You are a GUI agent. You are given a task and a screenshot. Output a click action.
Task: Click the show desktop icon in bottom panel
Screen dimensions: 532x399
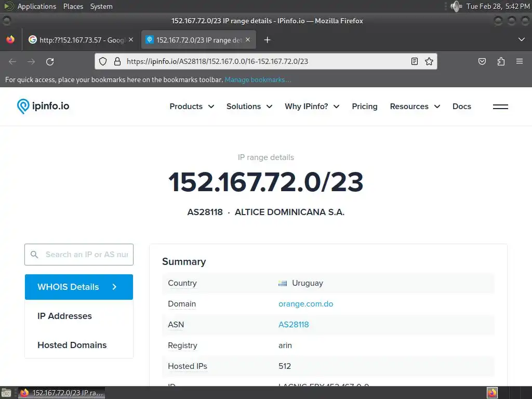click(x=6, y=393)
